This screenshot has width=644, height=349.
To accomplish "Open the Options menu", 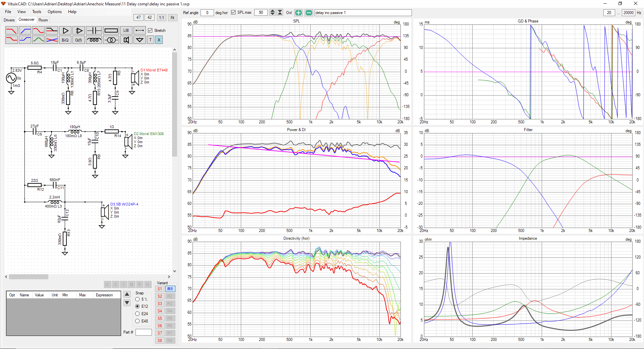I will (x=55, y=12).
